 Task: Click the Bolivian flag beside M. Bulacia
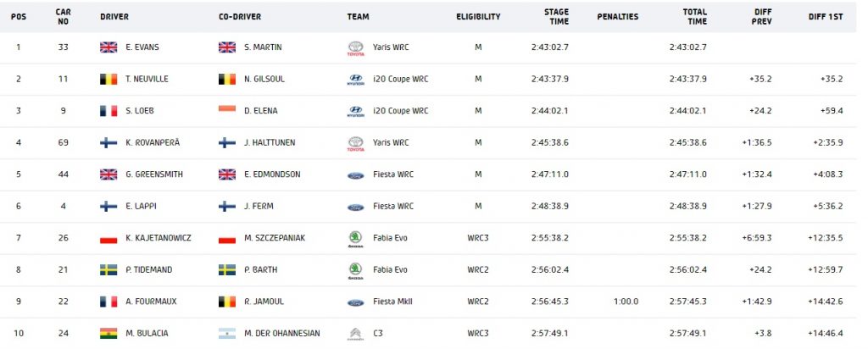pos(108,334)
